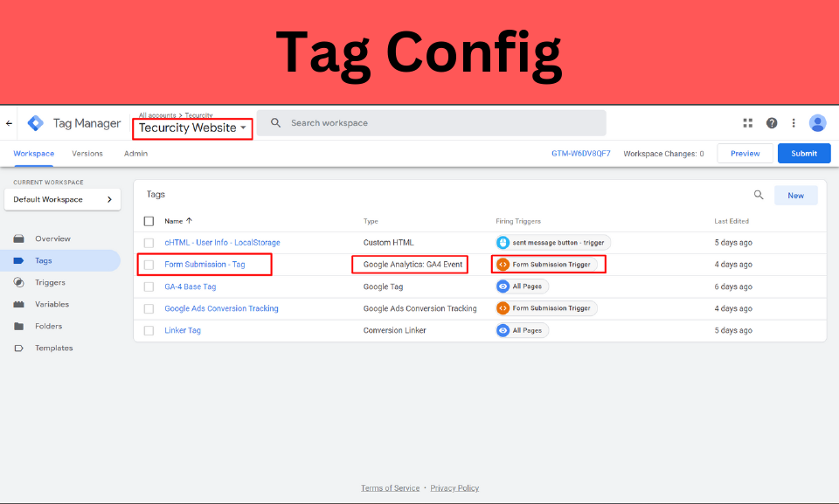Image resolution: width=839 pixels, height=504 pixels.
Task: Click the Templates sidebar icon
Action: point(18,349)
